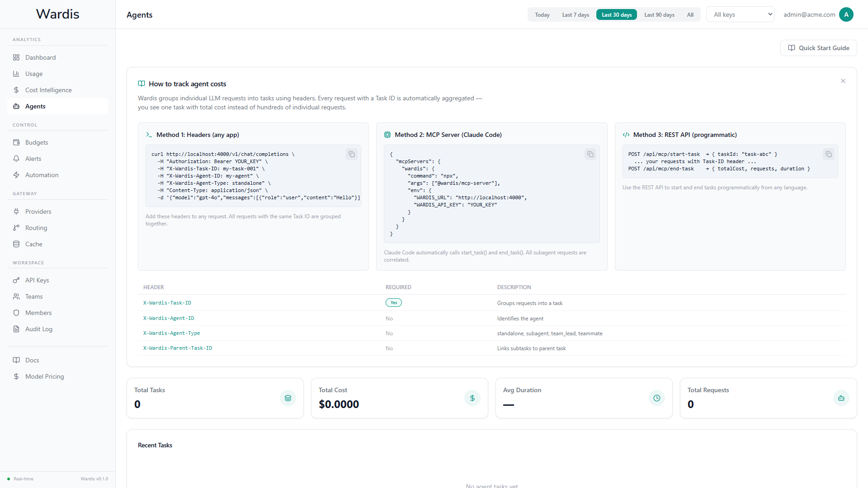Close the How to track agent costs panel
Screen dimensions: 868x488
click(843, 81)
